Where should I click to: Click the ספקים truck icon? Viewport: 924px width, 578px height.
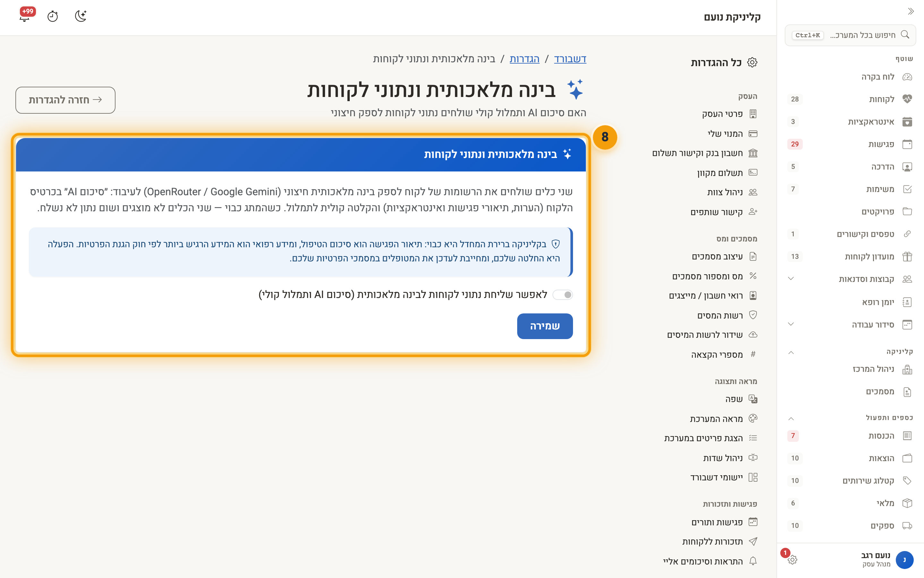pos(907,526)
